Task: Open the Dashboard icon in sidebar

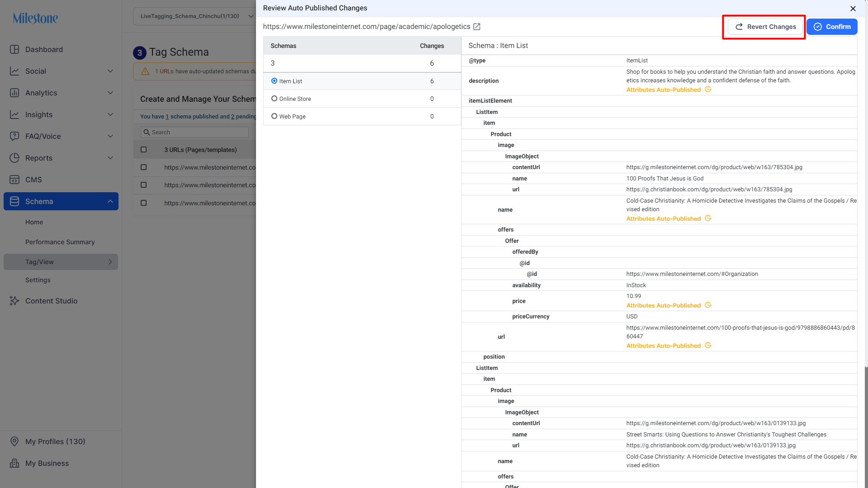Action: [x=14, y=49]
